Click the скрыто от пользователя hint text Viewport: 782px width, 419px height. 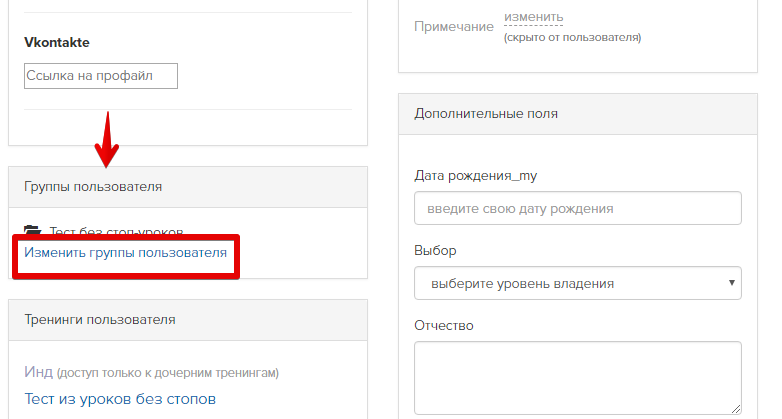573,37
